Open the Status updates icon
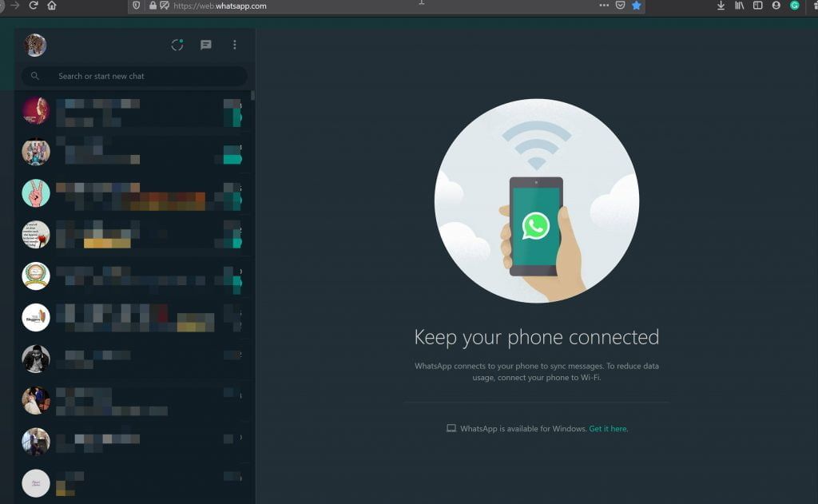The width and height of the screenshot is (818, 504). click(177, 45)
